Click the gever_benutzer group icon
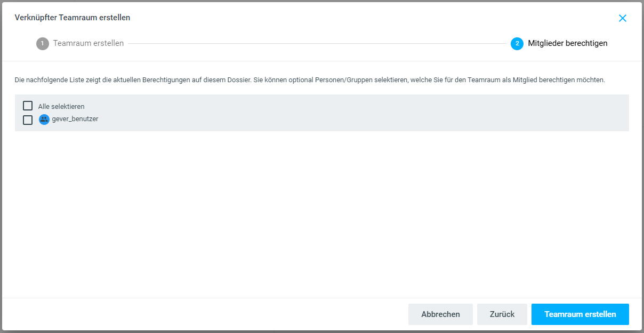 pos(44,120)
